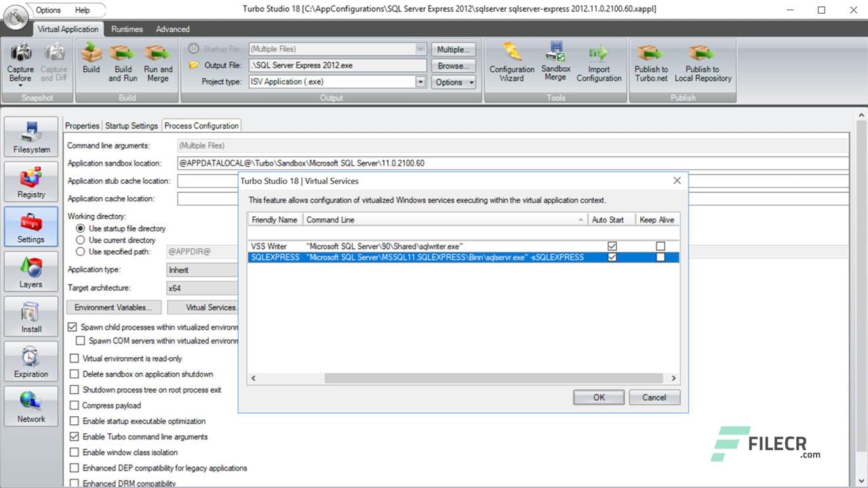Disable Auto Start for SQLEXPRESS service
Screen dimensions: 868x488
612,257
